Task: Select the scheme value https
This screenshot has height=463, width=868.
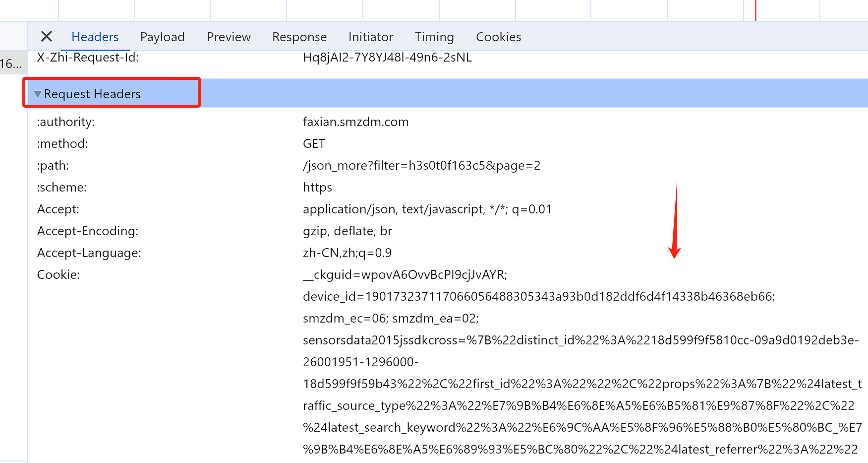Action: pyautogui.click(x=317, y=188)
